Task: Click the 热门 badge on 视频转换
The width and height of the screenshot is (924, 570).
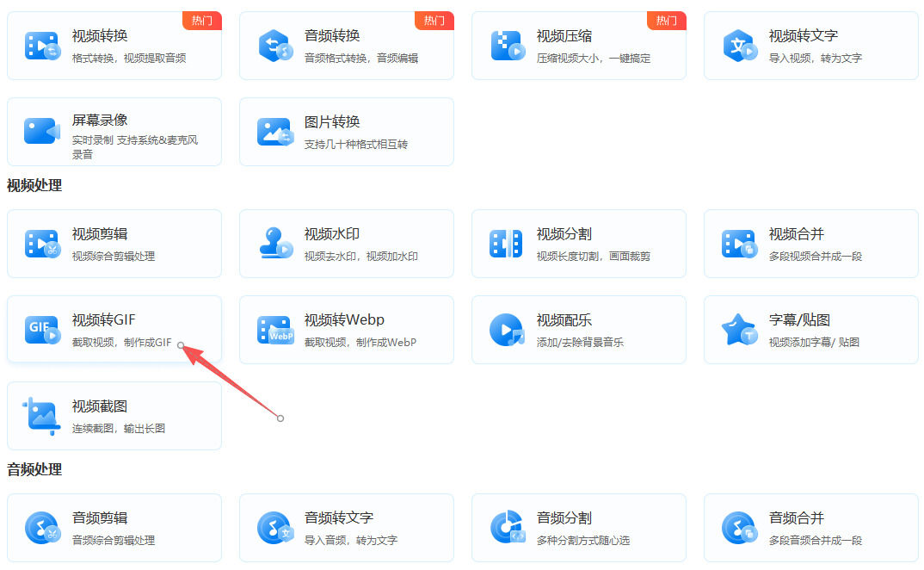Action: point(201,21)
